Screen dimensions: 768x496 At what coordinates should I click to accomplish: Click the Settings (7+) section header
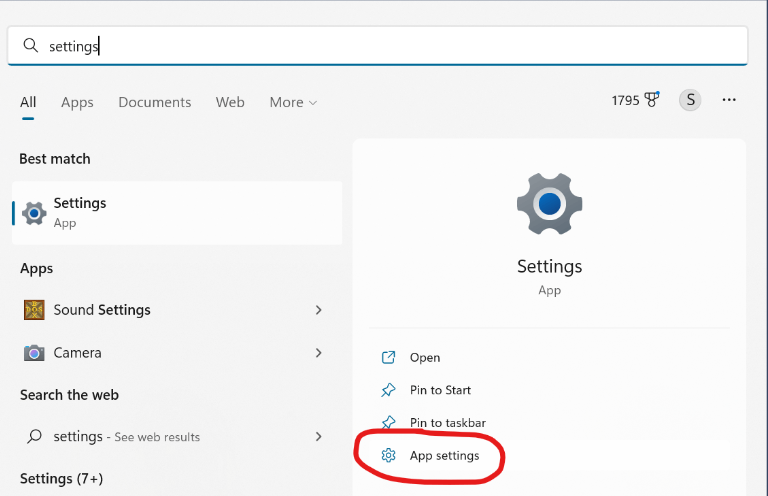[61, 478]
